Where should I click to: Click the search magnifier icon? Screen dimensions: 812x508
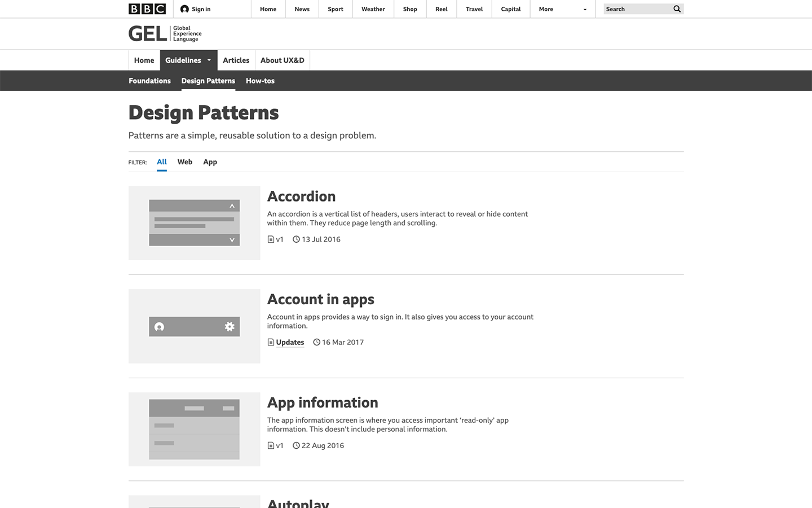click(x=677, y=9)
